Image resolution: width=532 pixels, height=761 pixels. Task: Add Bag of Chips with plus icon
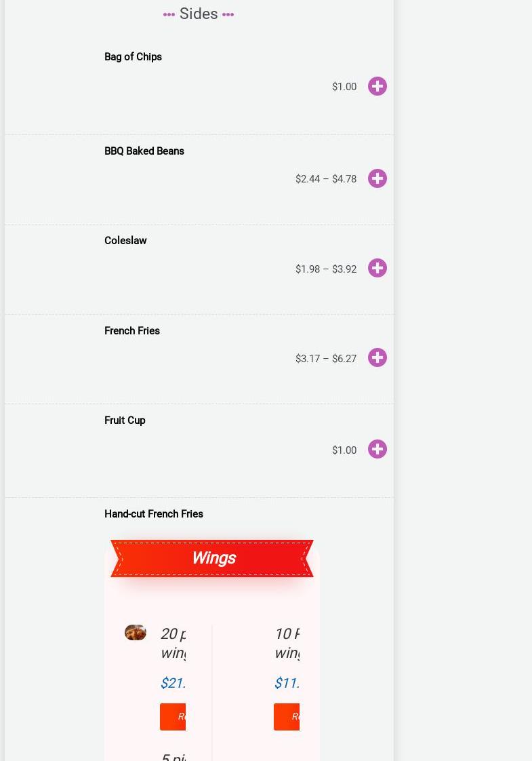pos(377,86)
